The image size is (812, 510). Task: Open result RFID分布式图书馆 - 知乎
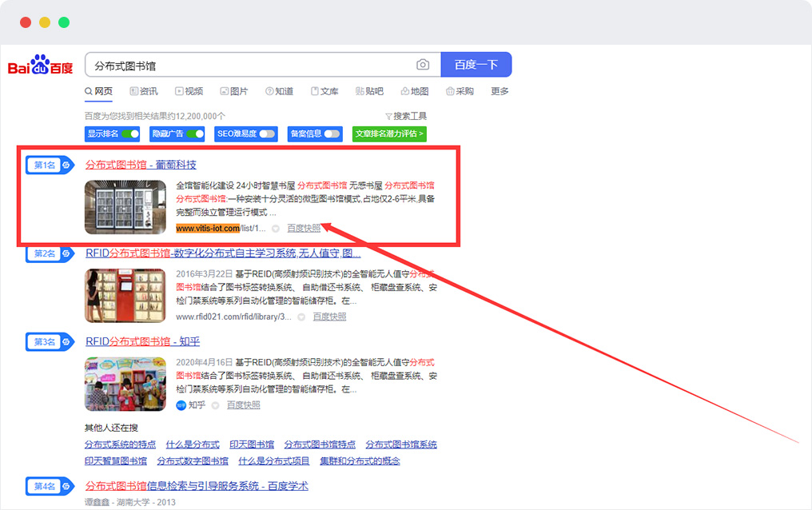pyautogui.click(x=142, y=341)
